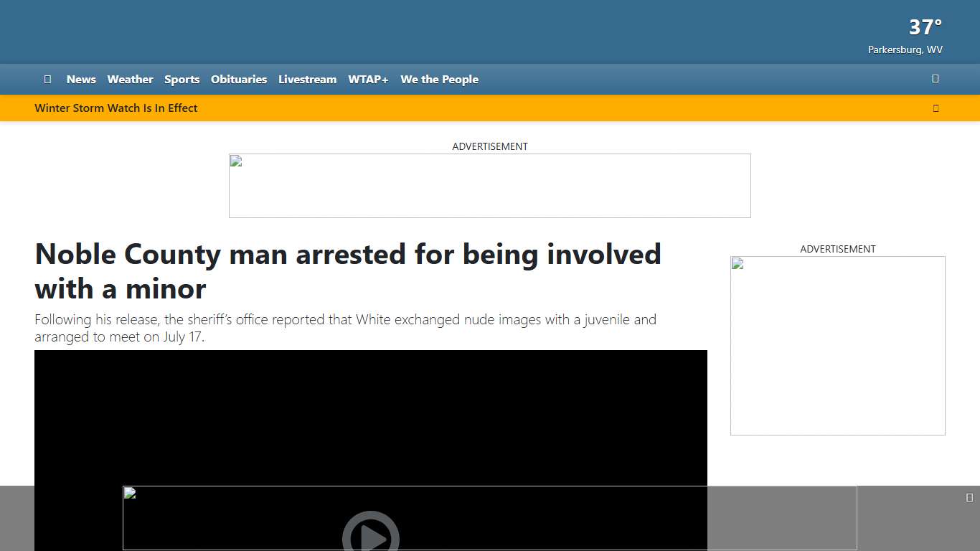Open the Obituaries page
This screenshot has height=551, width=980.
(x=239, y=79)
